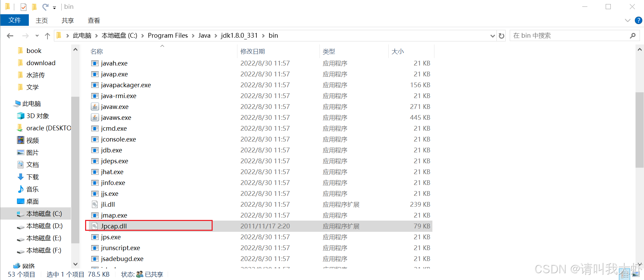The width and height of the screenshot is (644, 280).
Task: Sort by the 名称 column header
Action: (162, 51)
